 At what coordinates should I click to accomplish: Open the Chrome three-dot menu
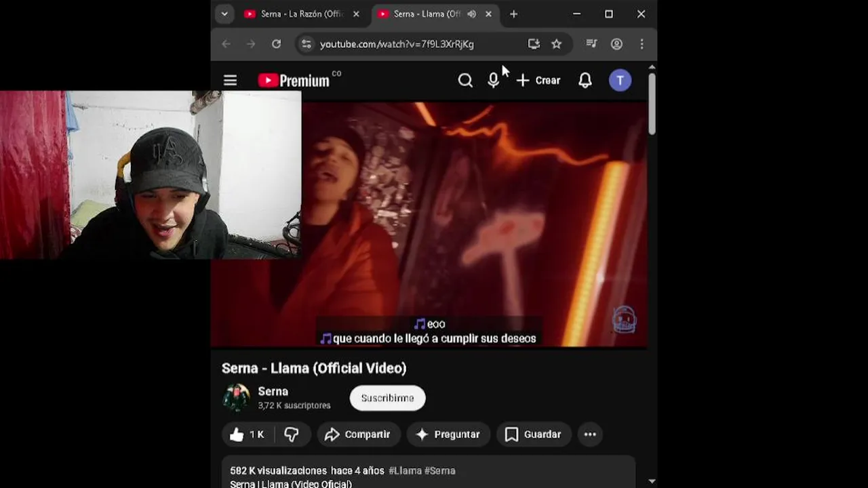coord(642,44)
